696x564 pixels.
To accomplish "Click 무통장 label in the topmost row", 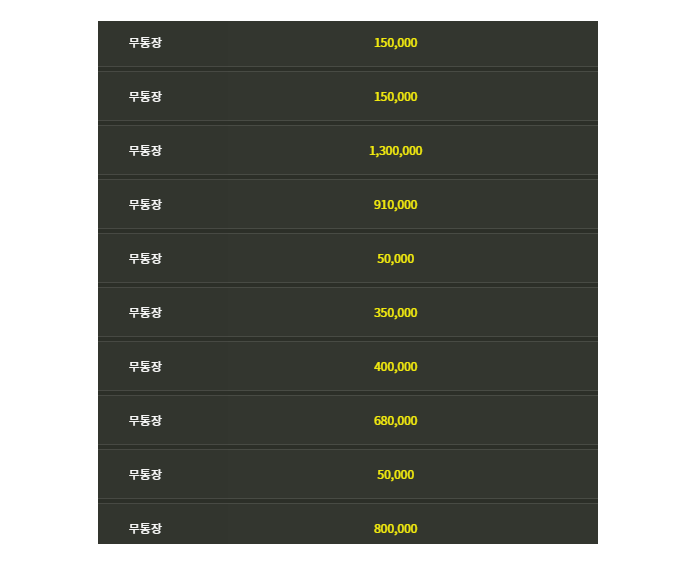I will [145, 43].
